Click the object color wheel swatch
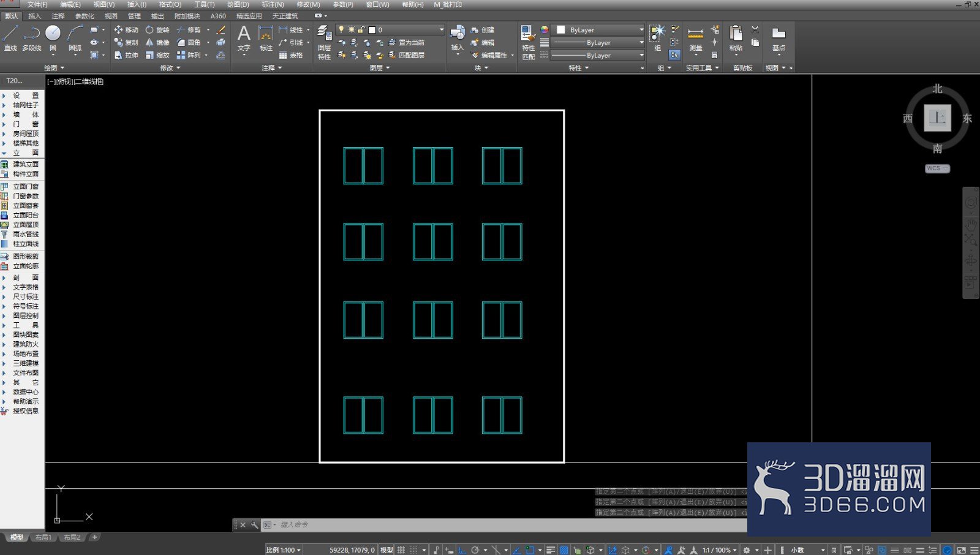 point(545,29)
